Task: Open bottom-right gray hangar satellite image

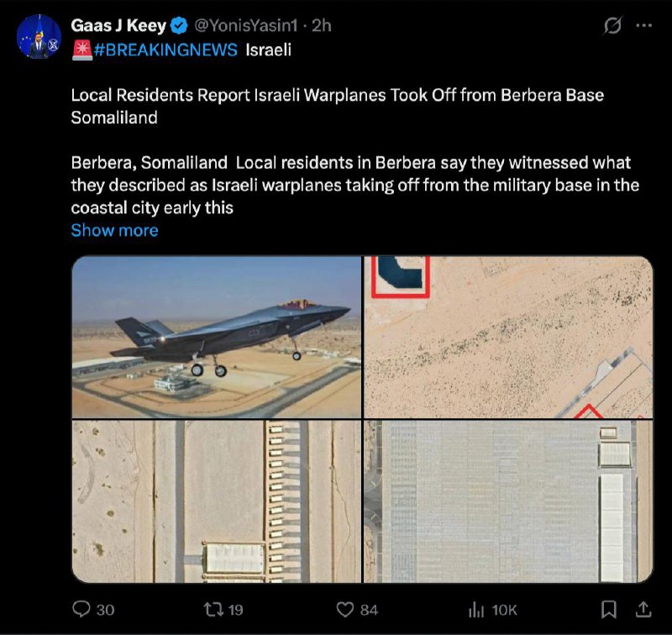Action: click(508, 501)
